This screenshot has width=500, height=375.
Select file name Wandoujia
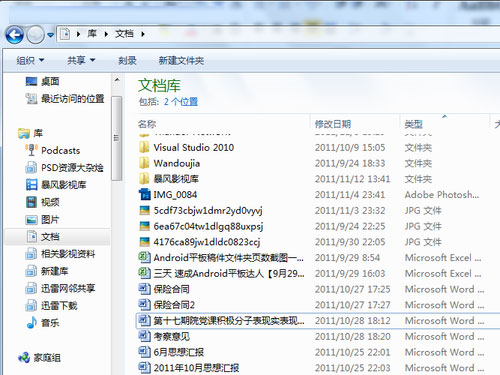(177, 163)
